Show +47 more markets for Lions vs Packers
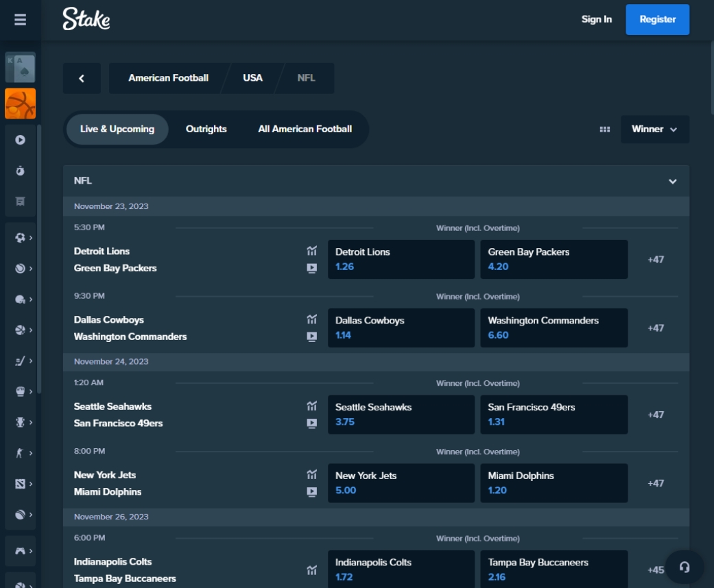 click(656, 260)
